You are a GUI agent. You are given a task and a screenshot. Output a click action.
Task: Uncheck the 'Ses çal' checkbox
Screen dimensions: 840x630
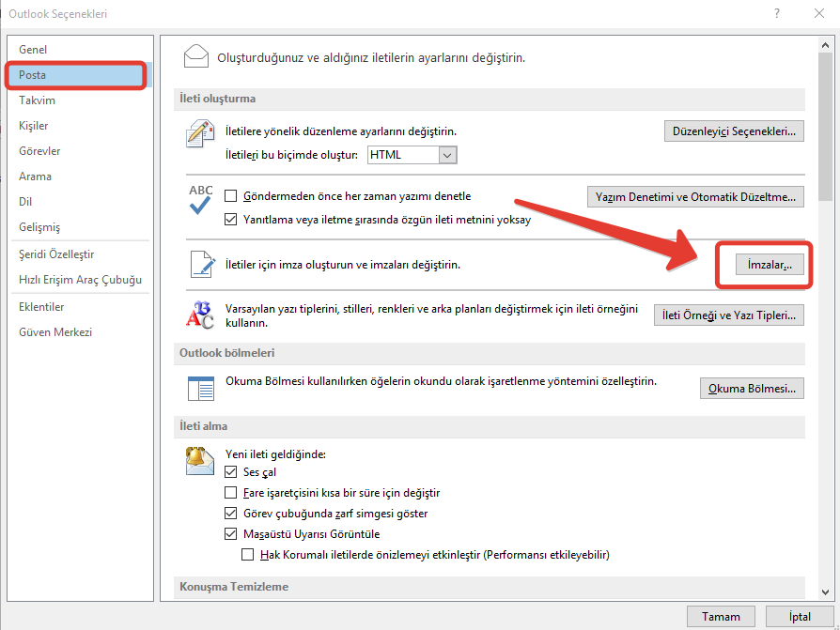click(231, 472)
